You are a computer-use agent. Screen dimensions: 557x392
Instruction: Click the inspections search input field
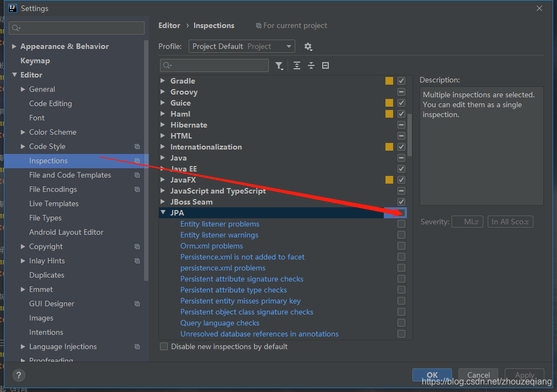coord(214,65)
